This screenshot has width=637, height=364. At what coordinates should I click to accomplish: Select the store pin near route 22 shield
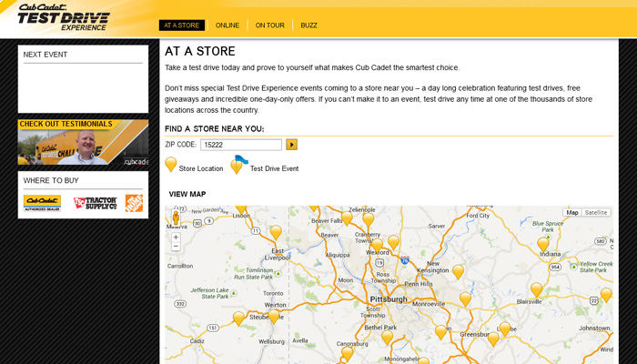coord(606,296)
